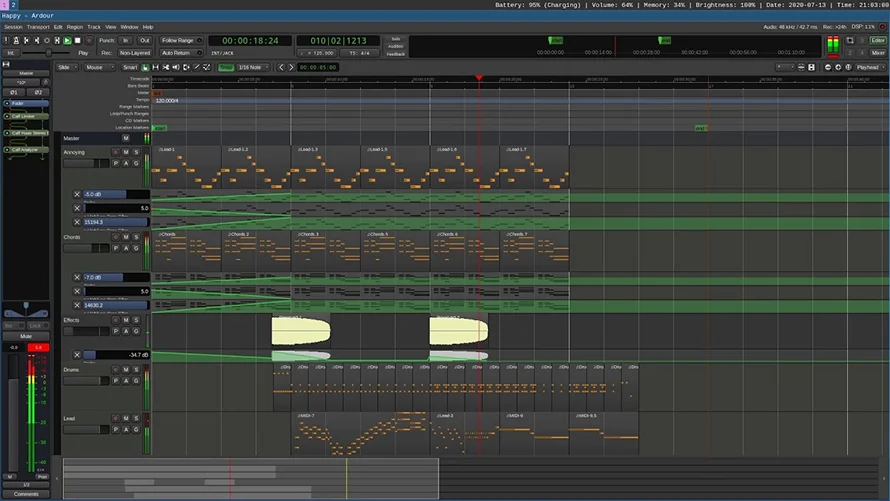Open the Session menu

point(12,27)
